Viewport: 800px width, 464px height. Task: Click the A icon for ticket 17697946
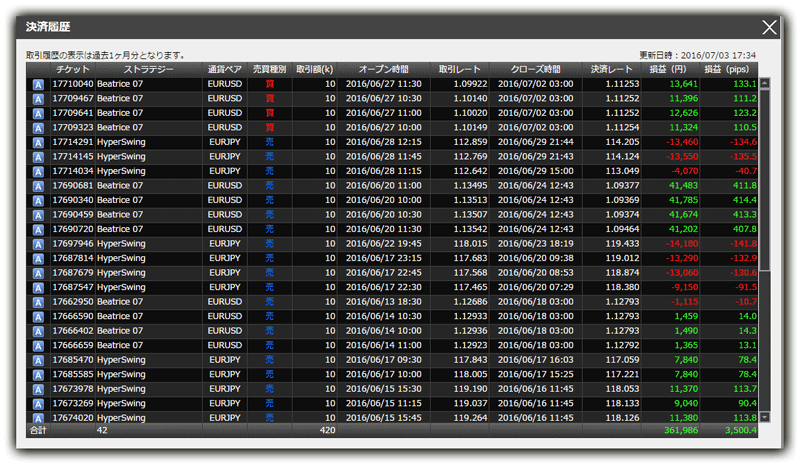pos(38,245)
